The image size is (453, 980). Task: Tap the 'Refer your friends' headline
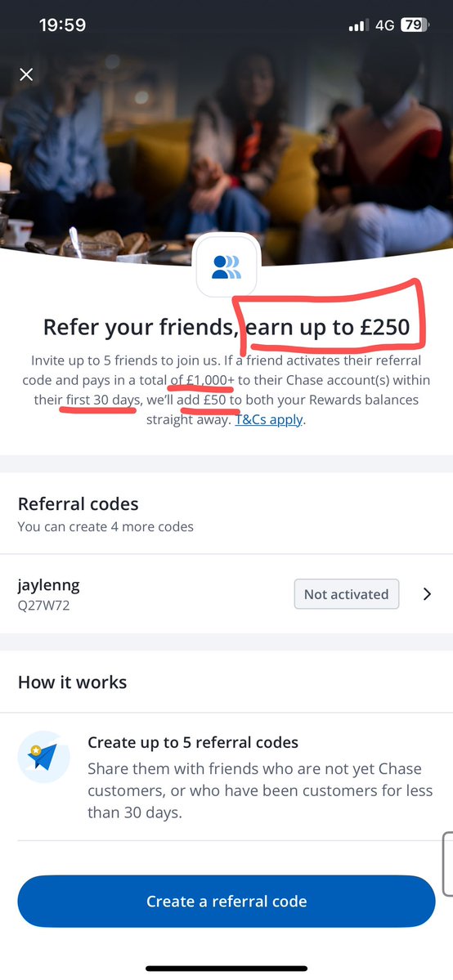click(141, 327)
